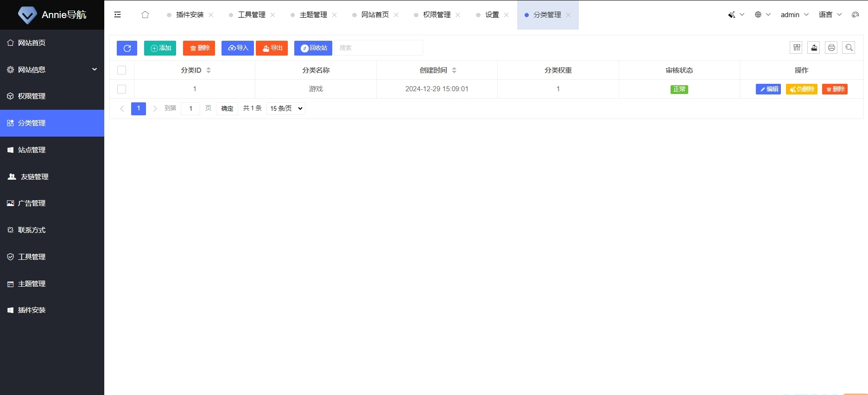The height and width of the screenshot is (395, 868).
Task: Click 伪删除 for the 游戏 row
Action: [802, 89]
